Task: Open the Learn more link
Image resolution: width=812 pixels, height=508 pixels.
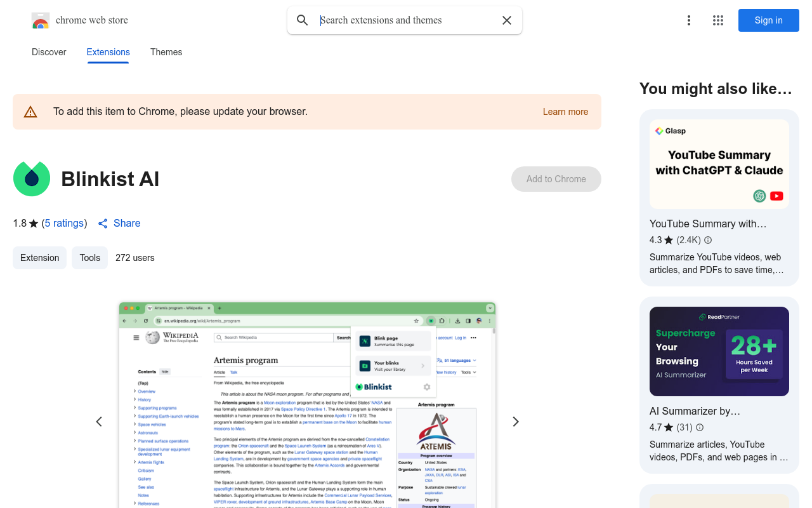Action: point(565,112)
